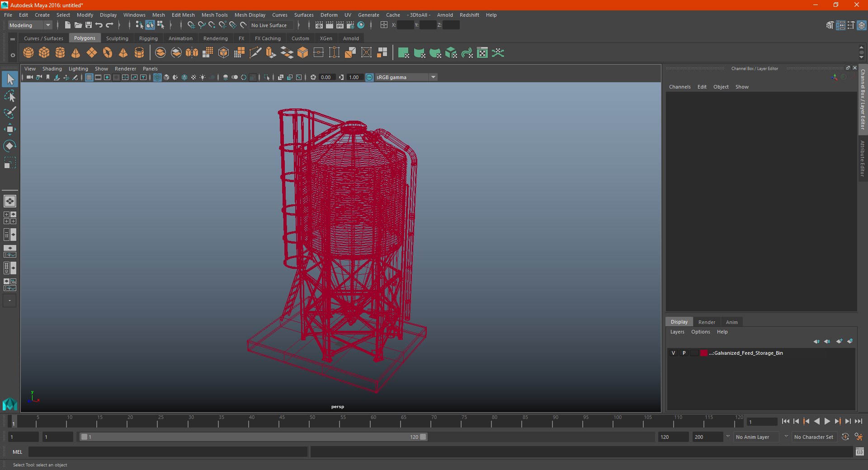Toggle playback P of Galvanized_Feed_Storage_Bin layer

click(684, 353)
